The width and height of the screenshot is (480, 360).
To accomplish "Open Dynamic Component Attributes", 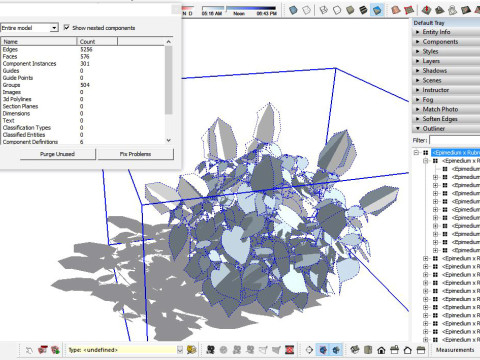I will 55,350.
